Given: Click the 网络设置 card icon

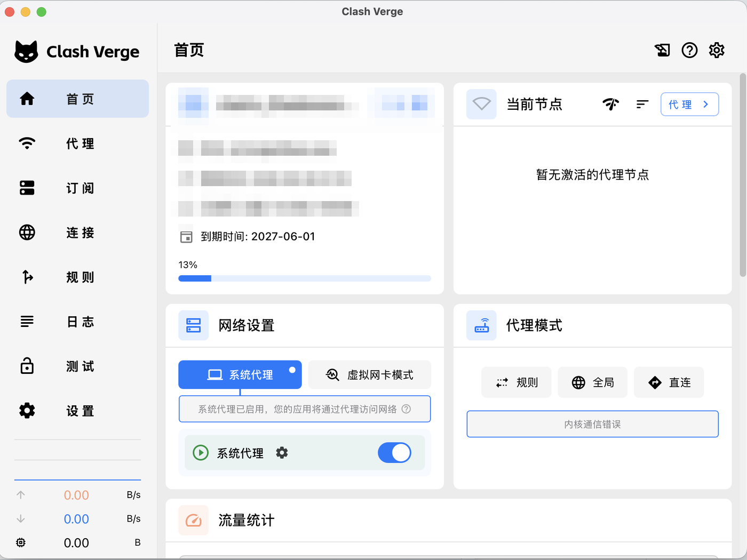Looking at the screenshot, I should (193, 325).
